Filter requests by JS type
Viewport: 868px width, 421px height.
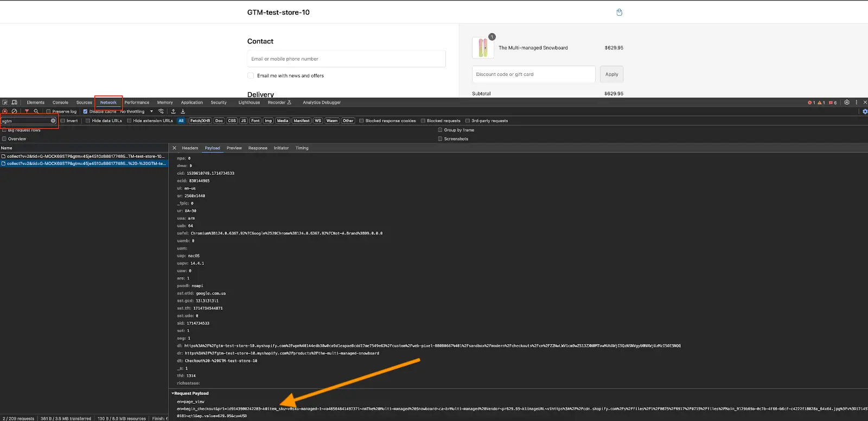tap(244, 121)
